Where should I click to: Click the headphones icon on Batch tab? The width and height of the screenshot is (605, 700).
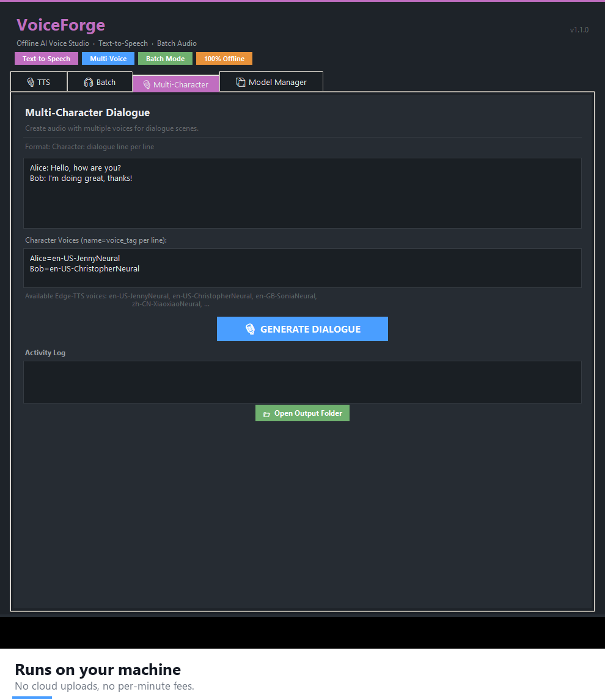coord(89,82)
